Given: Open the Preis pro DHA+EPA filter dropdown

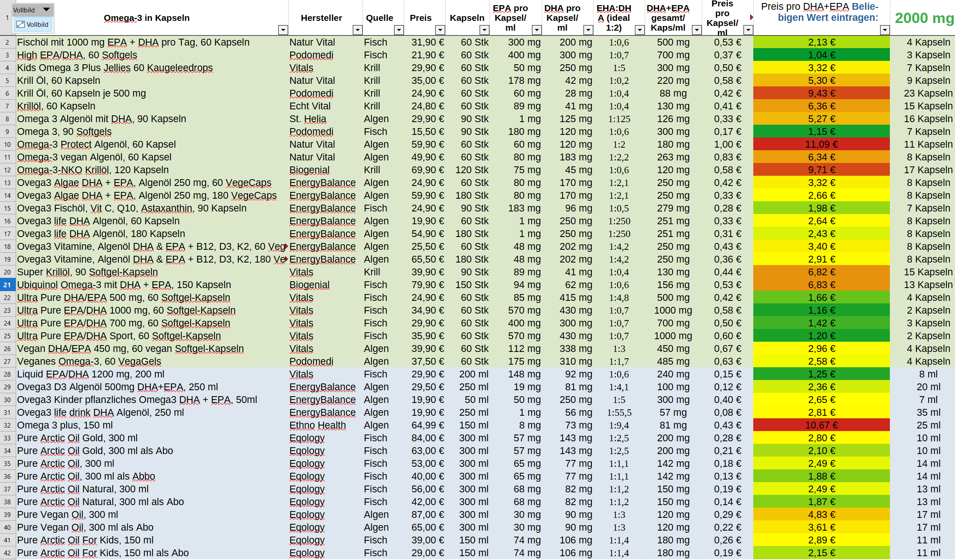Looking at the screenshot, I should pyautogui.click(x=885, y=30).
